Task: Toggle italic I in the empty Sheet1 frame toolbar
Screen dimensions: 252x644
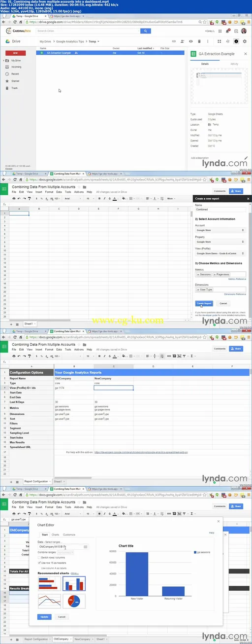Action: [104, 199]
